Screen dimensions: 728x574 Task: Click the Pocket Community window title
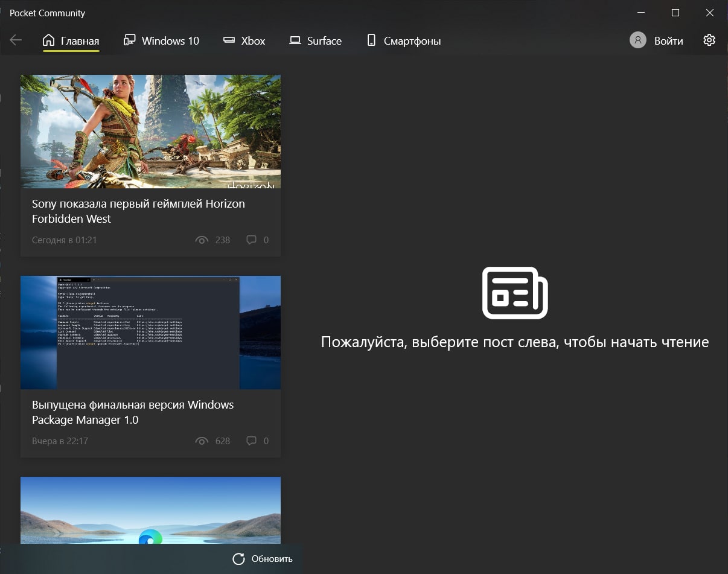[47, 13]
